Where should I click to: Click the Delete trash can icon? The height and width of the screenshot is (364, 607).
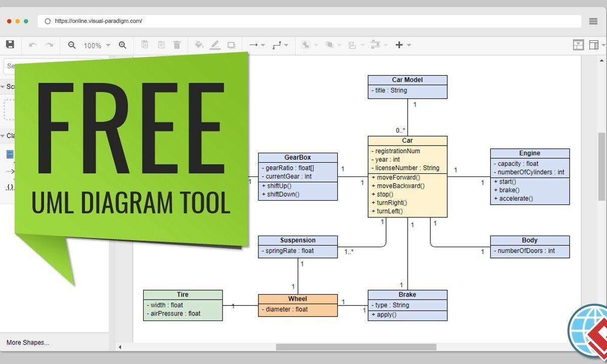pyautogui.click(x=177, y=45)
